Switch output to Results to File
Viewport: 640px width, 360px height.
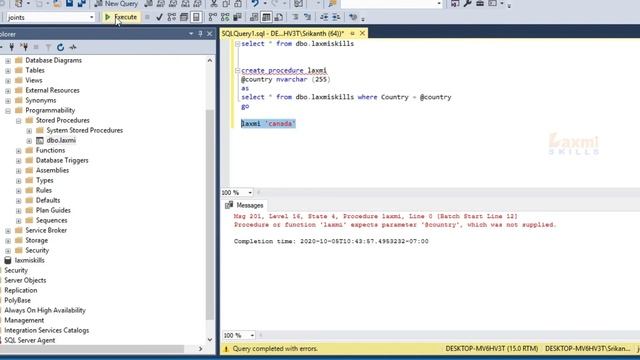tap(279, 17)
